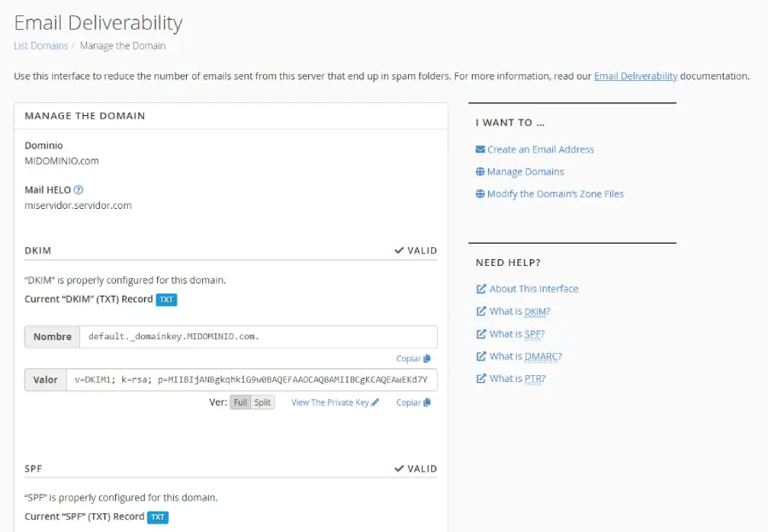The width and height of the screenshot is (768, 532).
Task: Open the What is SPF? link
Action: [x=517, y=334]
